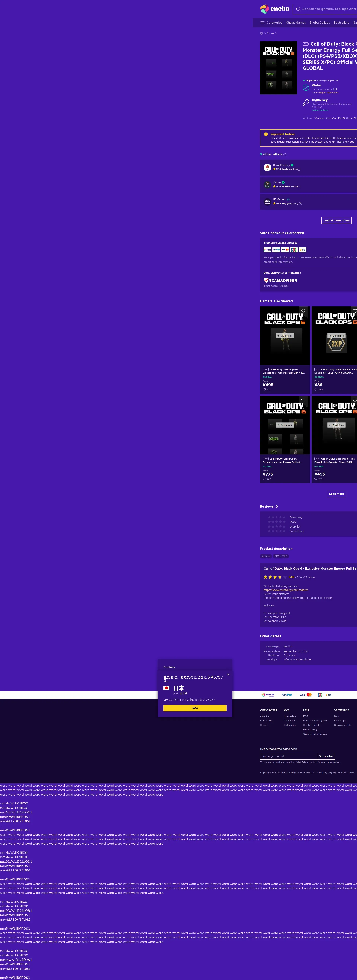Screen dimensions: 357x980
Task: Close the Japan locale popup
Action: (228, 675)
